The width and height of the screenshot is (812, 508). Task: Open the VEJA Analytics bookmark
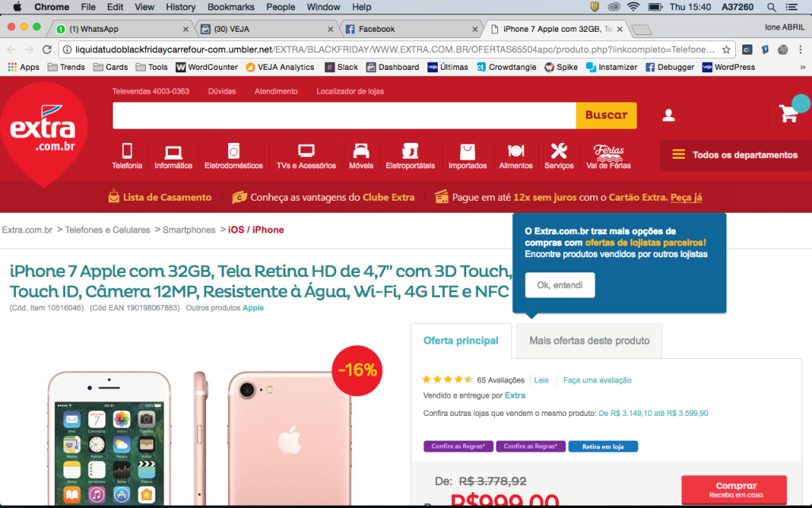(x=280, y=67)
